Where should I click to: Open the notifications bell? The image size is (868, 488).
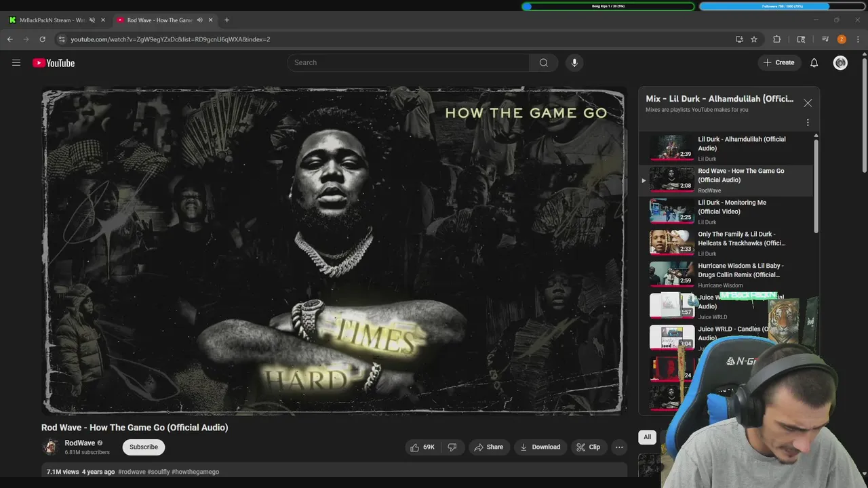coord(814,62)
